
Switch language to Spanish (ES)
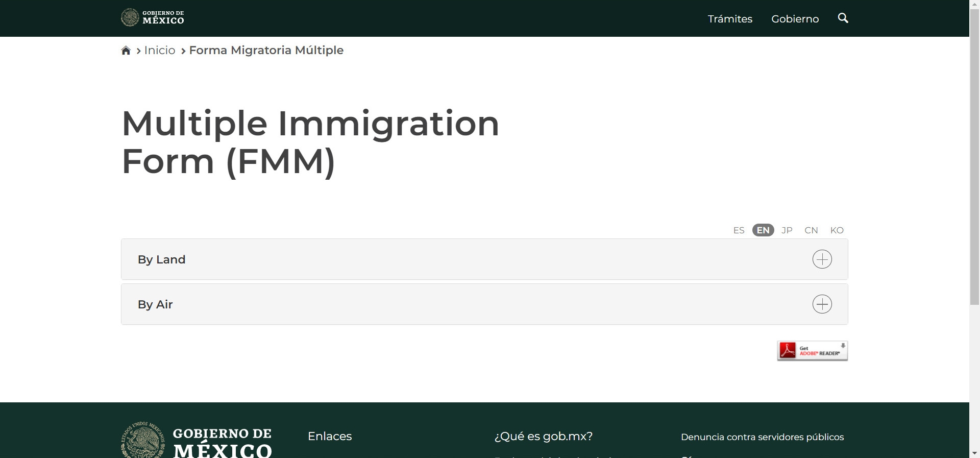[x=739, y=230]
